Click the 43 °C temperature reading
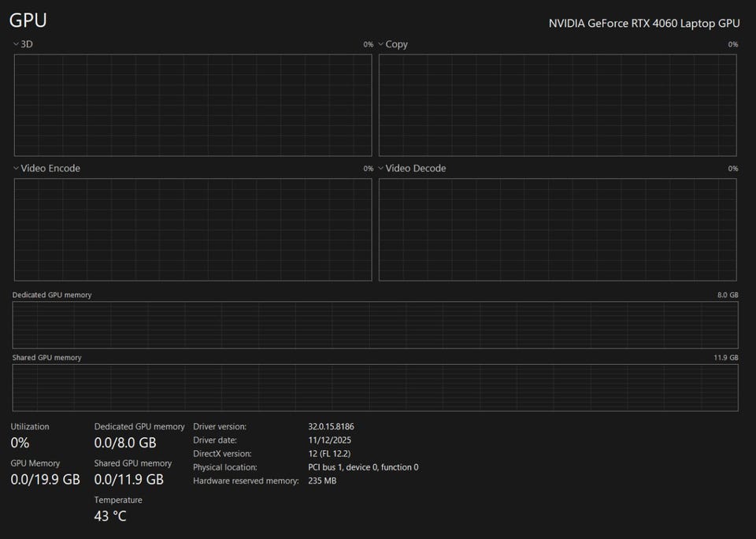The height and width of the screenshot is (539, 756). 110,516
